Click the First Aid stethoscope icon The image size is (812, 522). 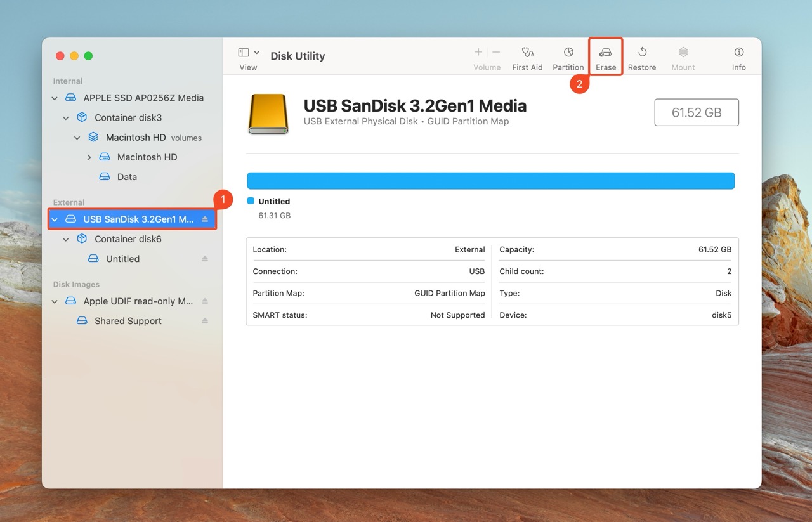click(527, 52)
